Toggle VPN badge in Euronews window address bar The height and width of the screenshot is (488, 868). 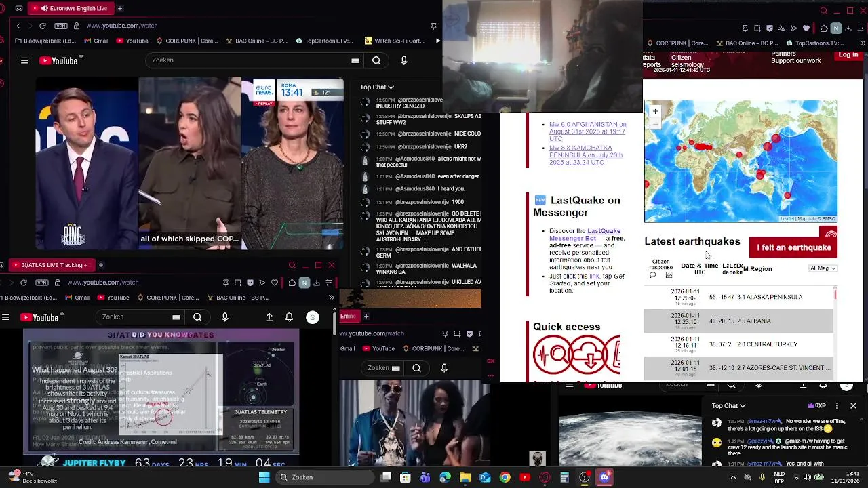coord(61,26)
